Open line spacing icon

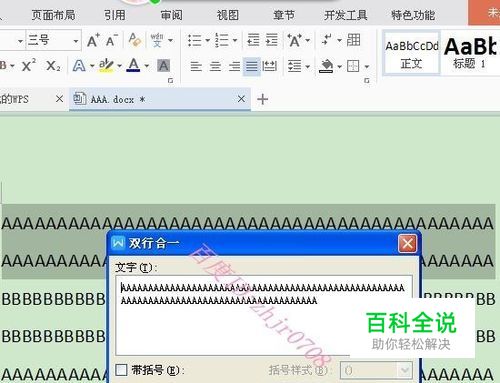click(x=295, y=66)
